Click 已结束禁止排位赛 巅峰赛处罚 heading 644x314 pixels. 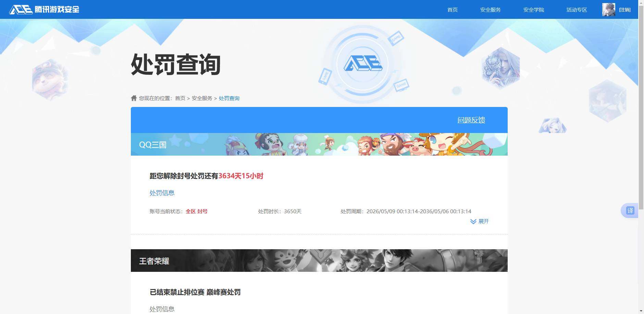pos(195,292)
